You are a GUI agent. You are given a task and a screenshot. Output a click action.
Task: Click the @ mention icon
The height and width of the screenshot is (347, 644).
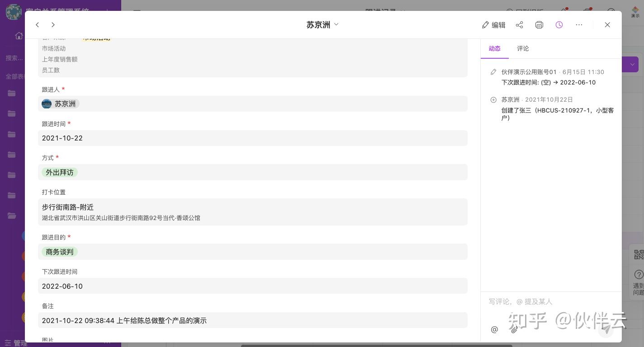494,329
